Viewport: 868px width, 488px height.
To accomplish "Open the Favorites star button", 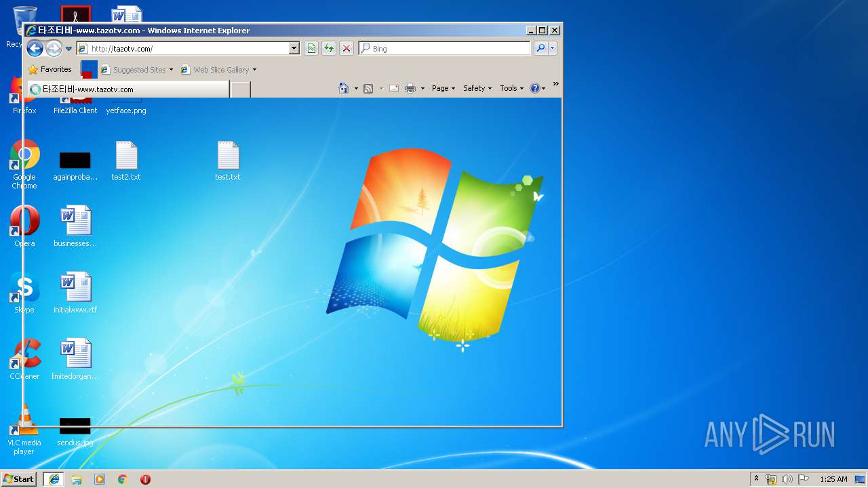I will pos(50,69).
